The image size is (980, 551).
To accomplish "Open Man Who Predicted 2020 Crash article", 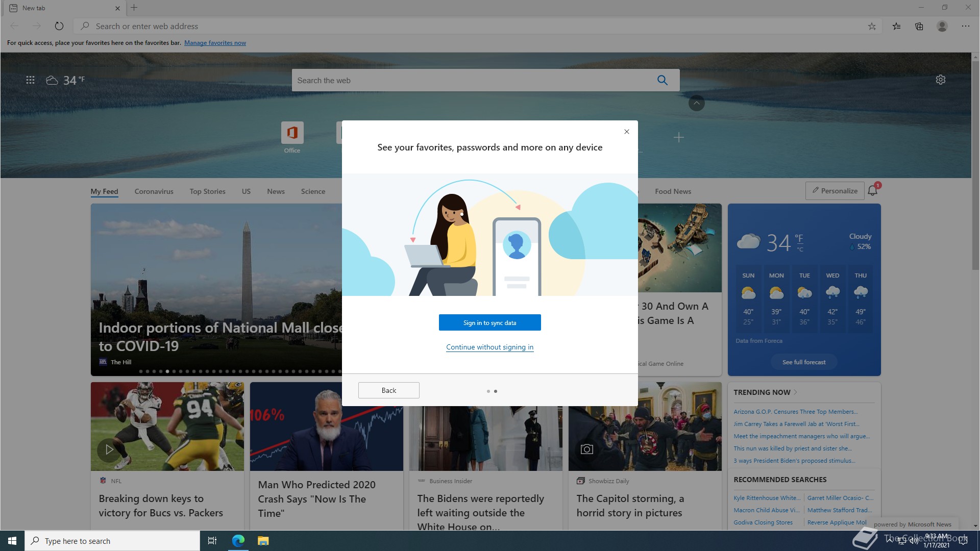I will coord(316,499).
